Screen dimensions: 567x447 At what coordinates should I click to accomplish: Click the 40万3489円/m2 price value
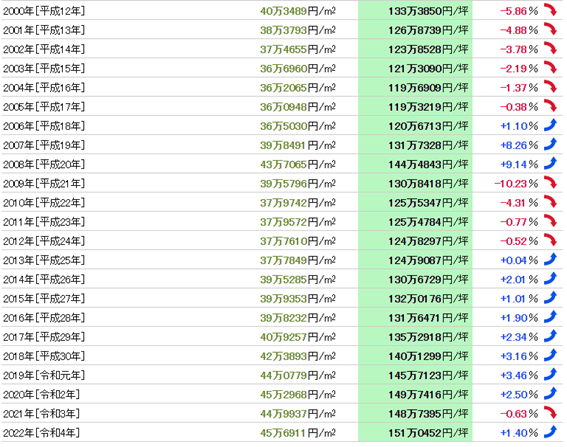[298, 11]
